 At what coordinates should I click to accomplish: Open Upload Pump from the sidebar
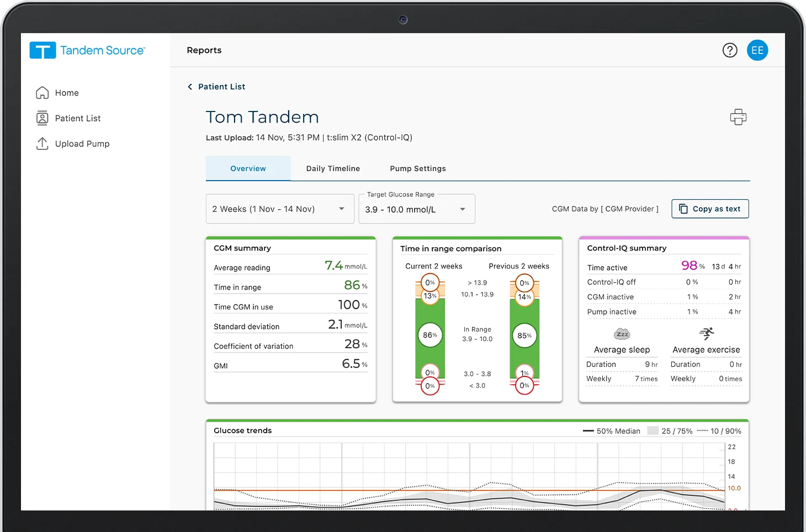[43, 143]
